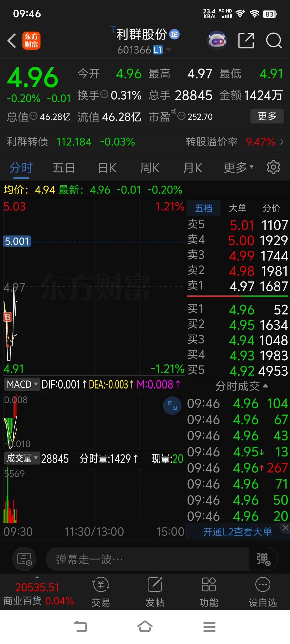
Task: Tap the 买3 row at 4.94
Action: click(238, 340)
